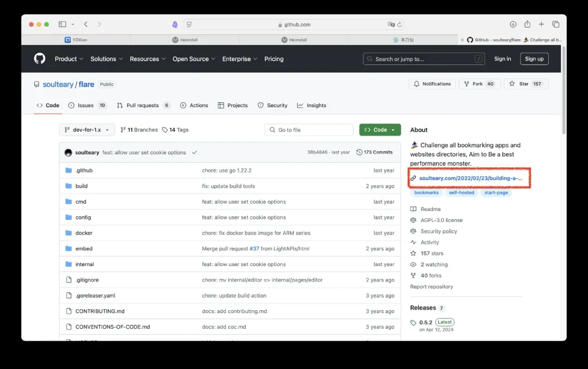Star the flare repository

pyautogui.click(x=519, y=84)
